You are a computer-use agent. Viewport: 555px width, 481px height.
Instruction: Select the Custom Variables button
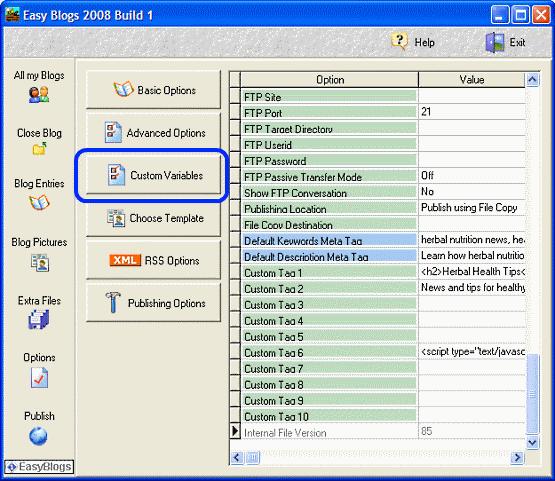point(153,175)
